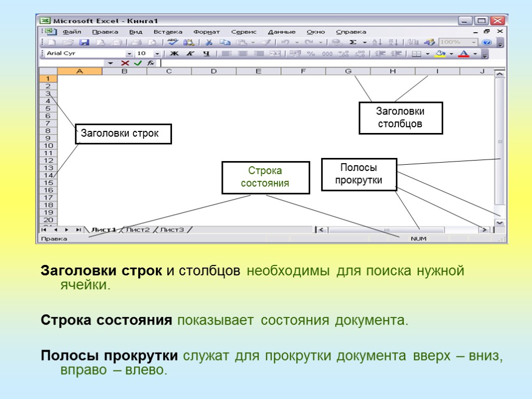Expand the Fill Color dropdown arrow
The image size is (532, 399).
click(451, 54)
